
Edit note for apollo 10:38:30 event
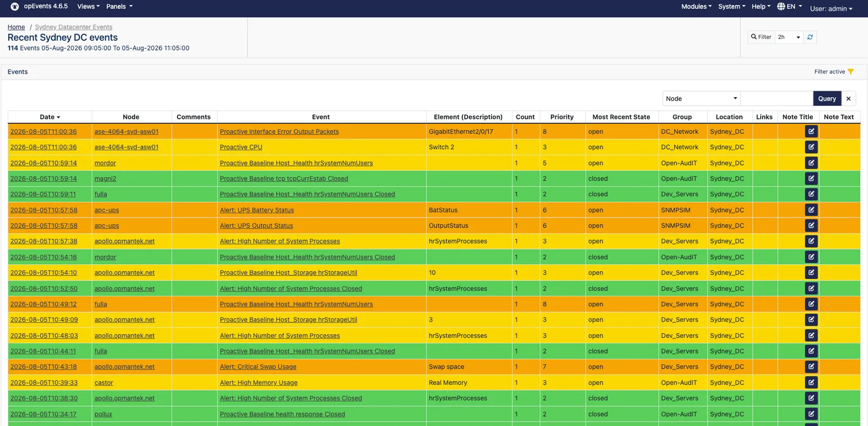click(811, 398)
